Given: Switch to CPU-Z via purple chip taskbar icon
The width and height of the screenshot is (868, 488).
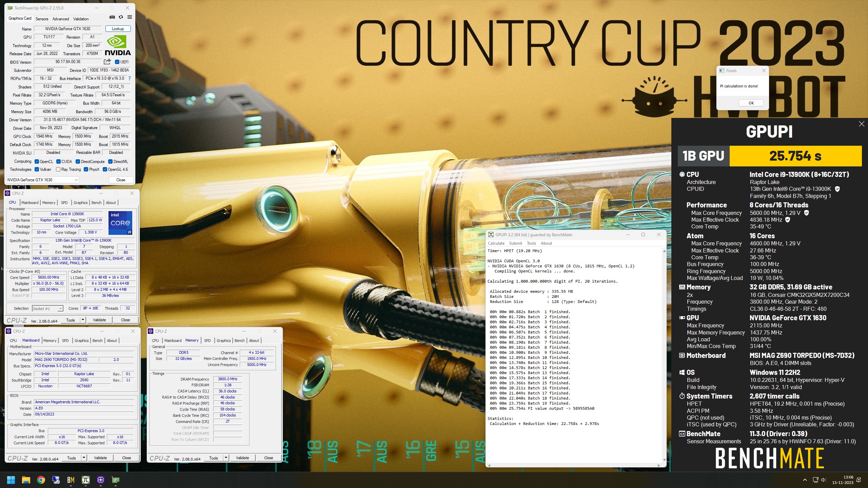Looking at the screenshot, I should tap(100, 480).
